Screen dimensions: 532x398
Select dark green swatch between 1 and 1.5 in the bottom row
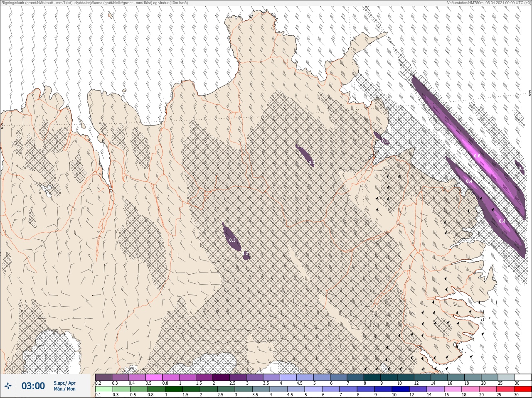click(x=174, y=389)
